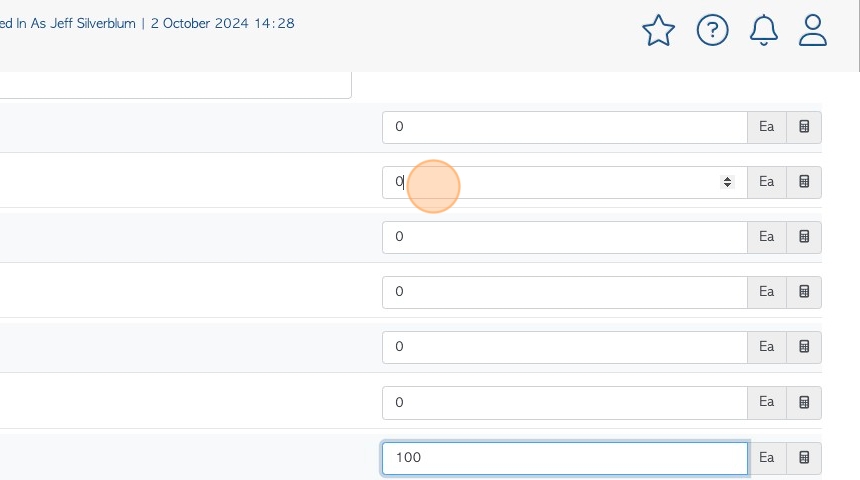Select the quantity field containing 100
The height and width of the screenshot is (480, 860).
(565, 458)
